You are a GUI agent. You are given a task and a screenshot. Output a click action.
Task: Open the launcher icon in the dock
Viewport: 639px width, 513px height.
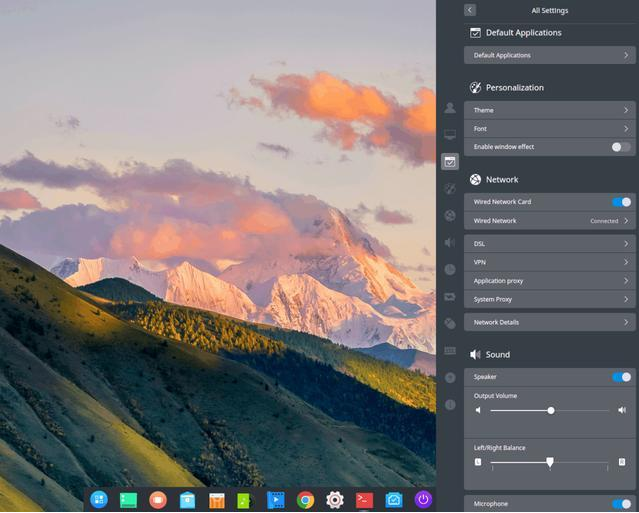tap(99, 500)
